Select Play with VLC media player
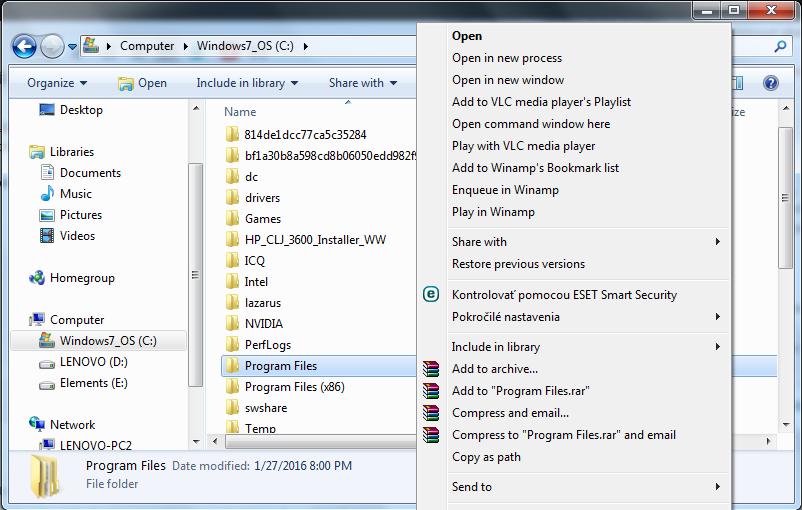 (x=523, y=146)
